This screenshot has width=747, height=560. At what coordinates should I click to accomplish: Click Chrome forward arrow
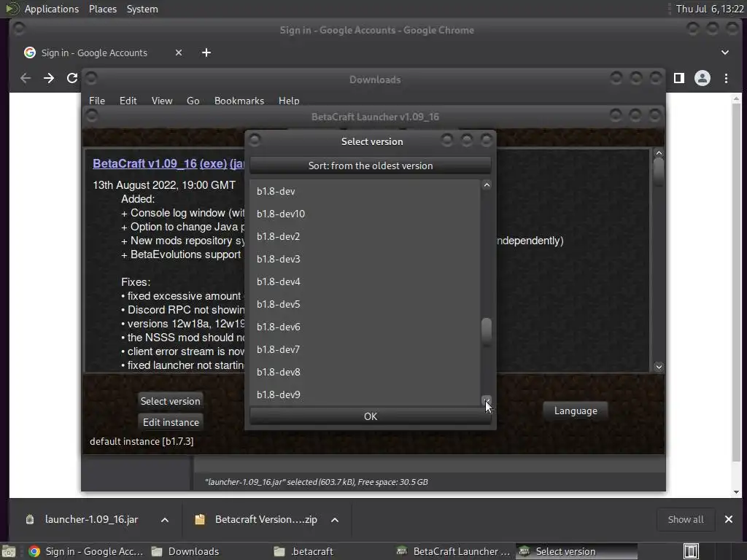49,78
